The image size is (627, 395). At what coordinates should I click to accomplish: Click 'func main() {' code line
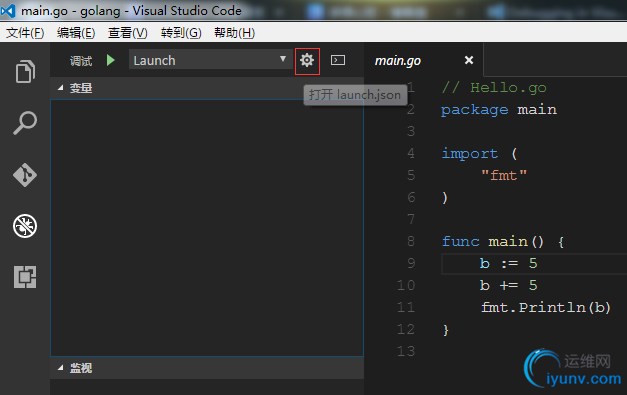pyautogui.click(x=503, y=241)
